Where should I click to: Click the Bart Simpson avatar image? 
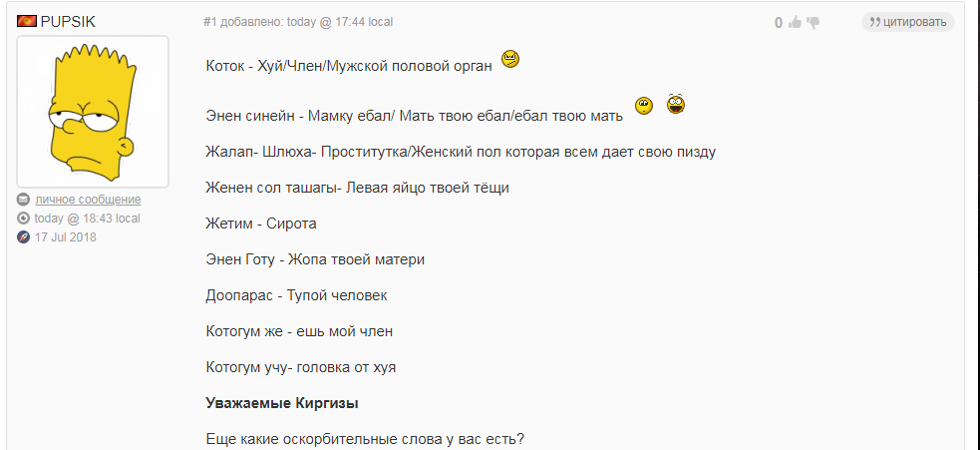pos(94,110)
